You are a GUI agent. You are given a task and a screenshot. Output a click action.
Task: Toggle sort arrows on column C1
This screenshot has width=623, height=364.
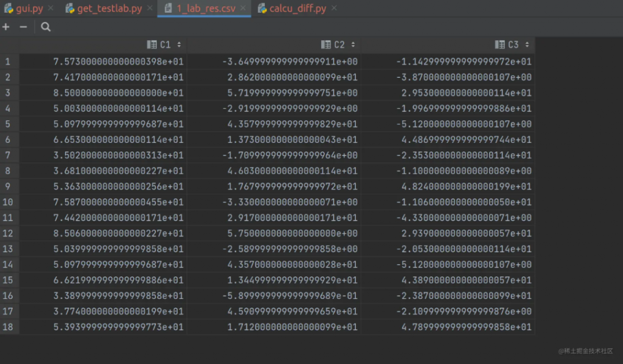[x=179, y=44]
